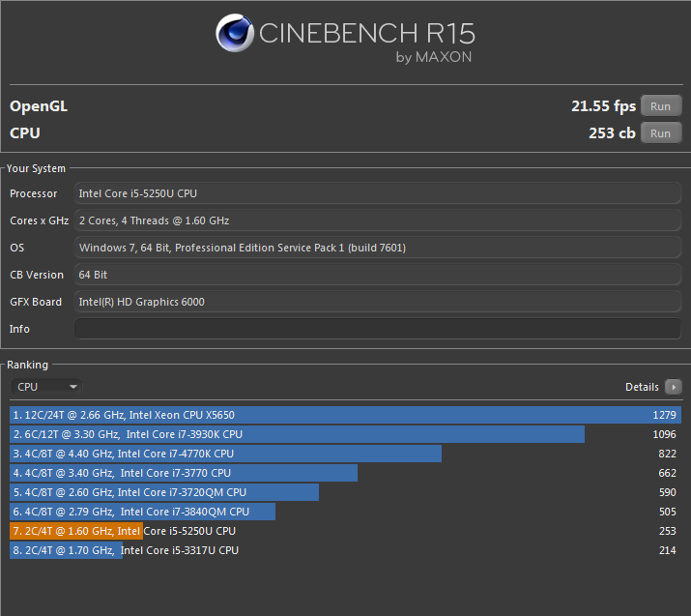The width and height of the screenshot is (691, 616).
Task: Select the orange highlighted i5-5250U ranking entry
Action: [x=76, y=531]
